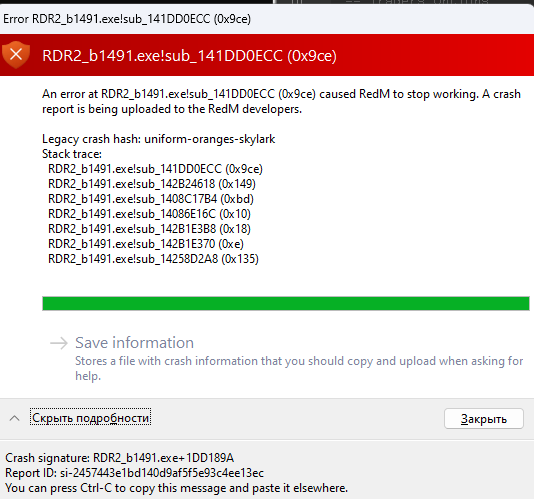The width and height of the screenshot is (534, 499).
Task: Click the 'Скрыть подробности' hide details label
Action: click(91, 418)
